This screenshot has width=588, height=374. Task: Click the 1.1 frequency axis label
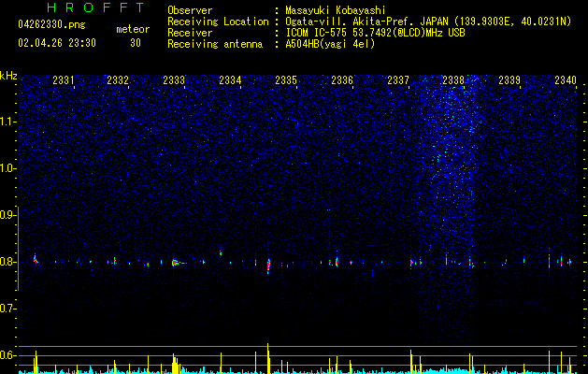[x=7, y=122]
